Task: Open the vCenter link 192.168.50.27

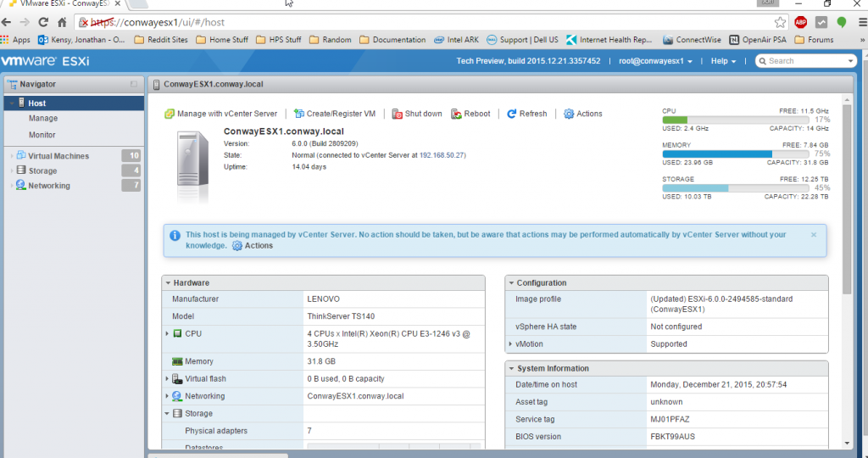Action: point(442,155)
